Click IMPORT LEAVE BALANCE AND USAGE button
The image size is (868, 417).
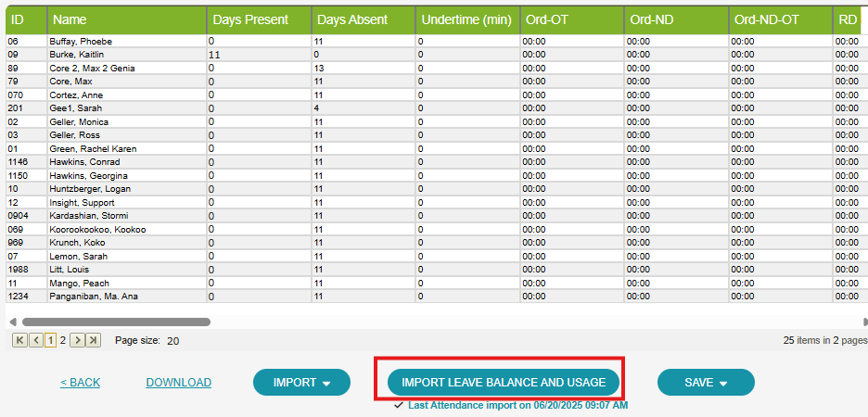(x=504, y=382)
